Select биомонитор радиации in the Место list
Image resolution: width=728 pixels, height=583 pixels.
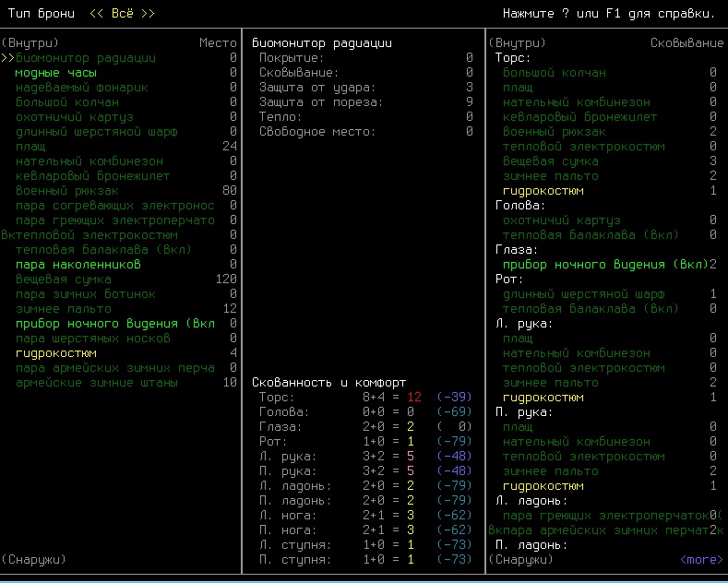tap(119, 58)
